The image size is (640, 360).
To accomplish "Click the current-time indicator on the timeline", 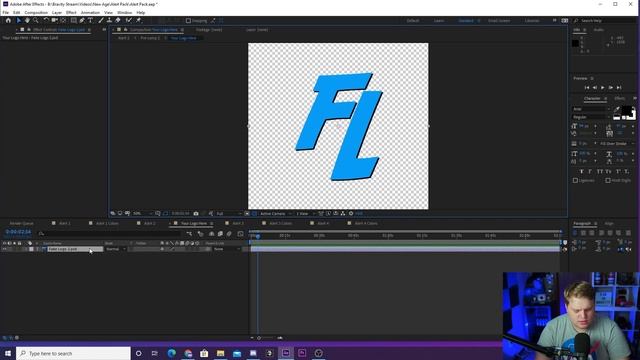I will (258, 236).
